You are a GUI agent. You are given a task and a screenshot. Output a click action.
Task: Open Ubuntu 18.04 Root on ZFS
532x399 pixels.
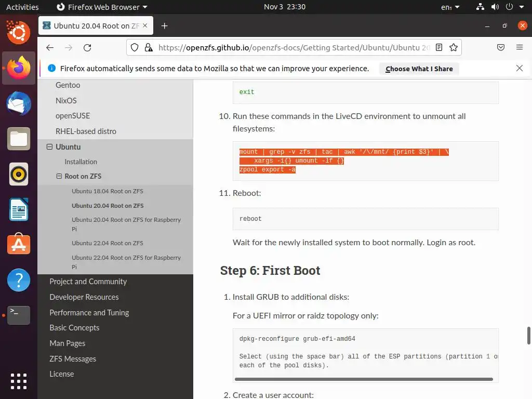(107, 191)
